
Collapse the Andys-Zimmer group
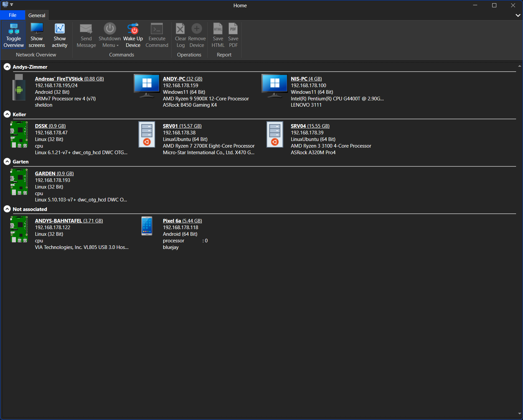click(7, 67)
